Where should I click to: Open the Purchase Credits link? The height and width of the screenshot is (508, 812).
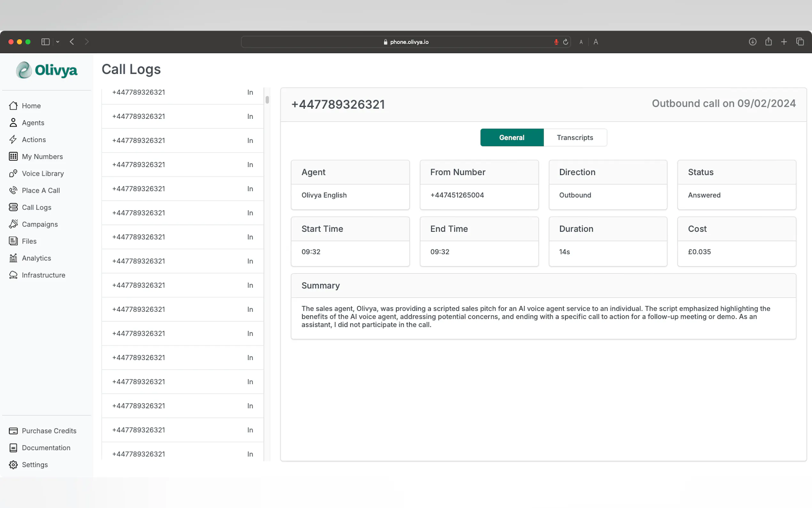pos(49,431)
